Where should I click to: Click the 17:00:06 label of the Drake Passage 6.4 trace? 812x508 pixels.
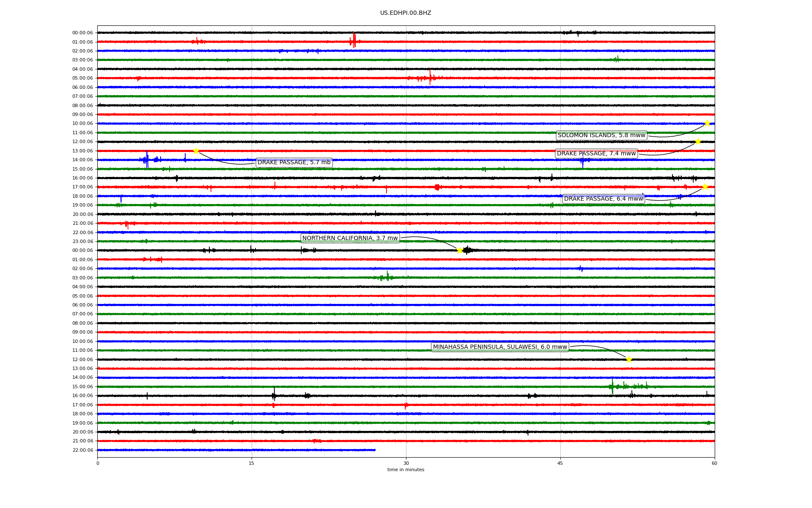[82, 187]
